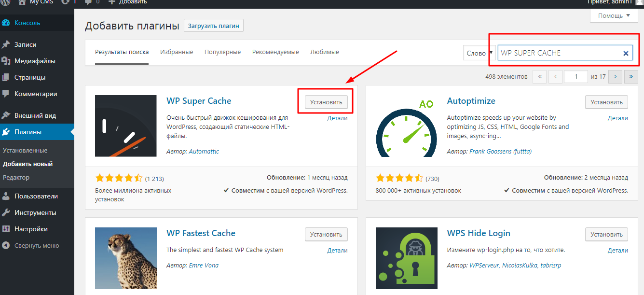Open the Консоль dashboard icon
The height and width of the screenshot is (295, 644).
pos(6,23)
